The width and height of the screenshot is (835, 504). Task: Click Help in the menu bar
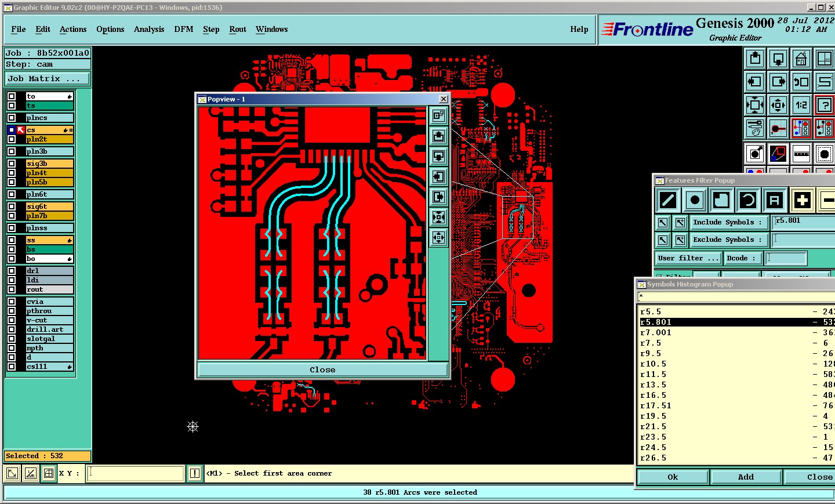click(x=579, y=30)
